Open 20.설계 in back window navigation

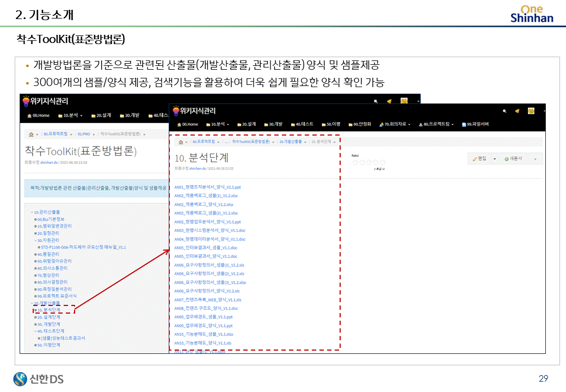click(x=101, y=115)
